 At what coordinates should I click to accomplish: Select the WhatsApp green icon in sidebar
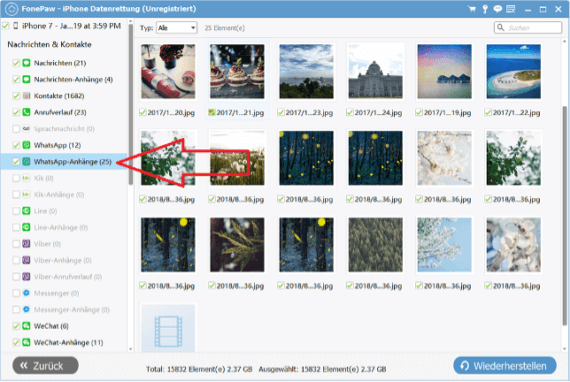click(x=26, y=145)
